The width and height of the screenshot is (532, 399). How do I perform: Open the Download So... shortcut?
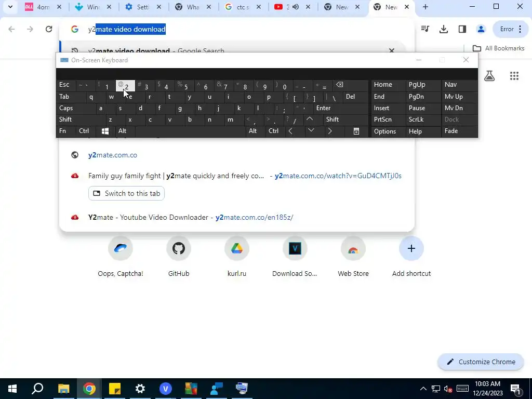pyautogui.click(x=295, y=258)
